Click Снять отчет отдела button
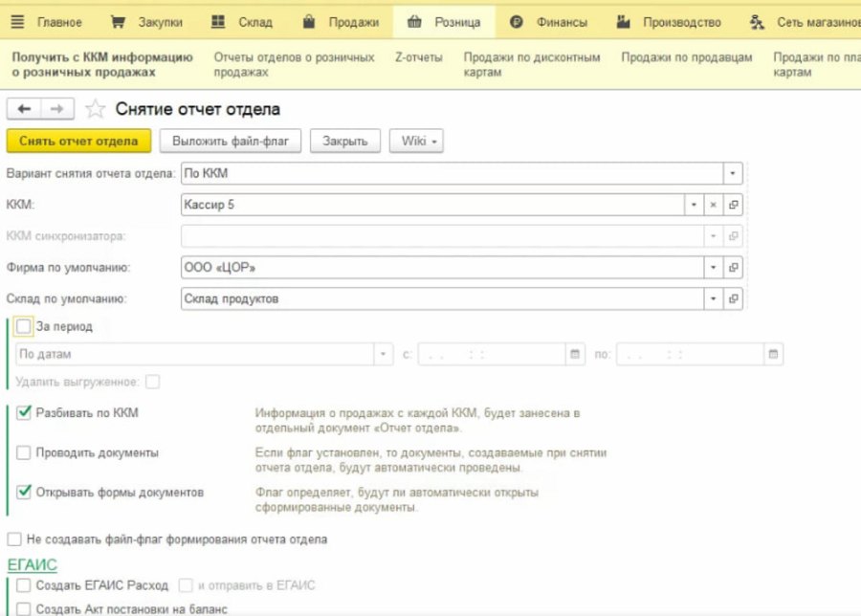 [x=78, y=142]
